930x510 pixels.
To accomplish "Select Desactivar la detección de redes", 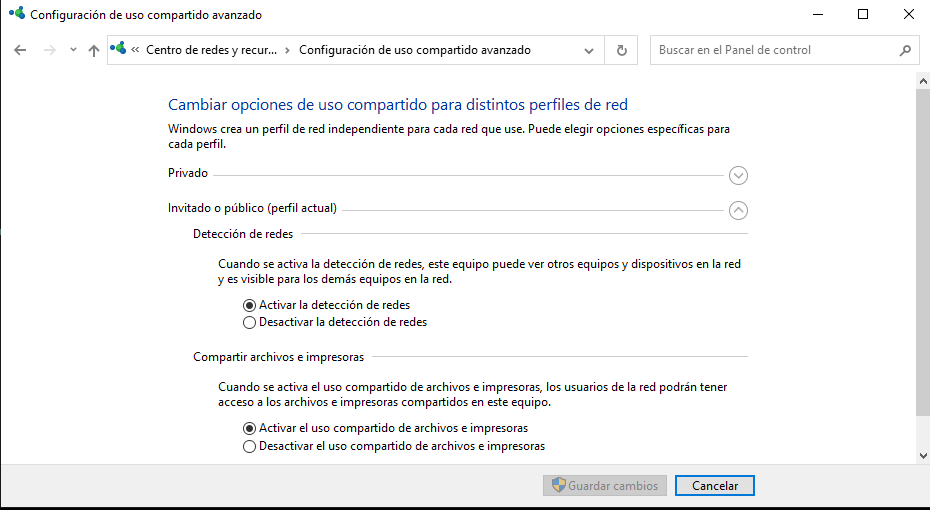I will pos(250,323).
